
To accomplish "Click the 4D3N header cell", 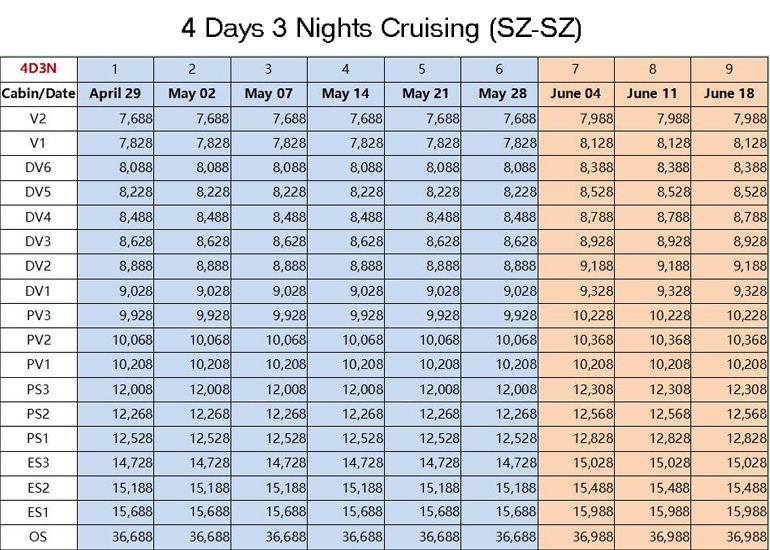I will 38,69.
